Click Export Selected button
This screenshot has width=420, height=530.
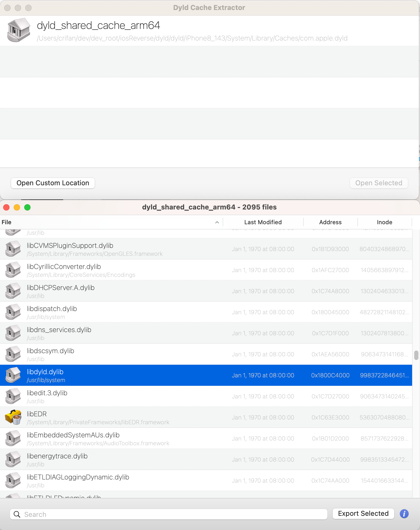pos(363,514)
